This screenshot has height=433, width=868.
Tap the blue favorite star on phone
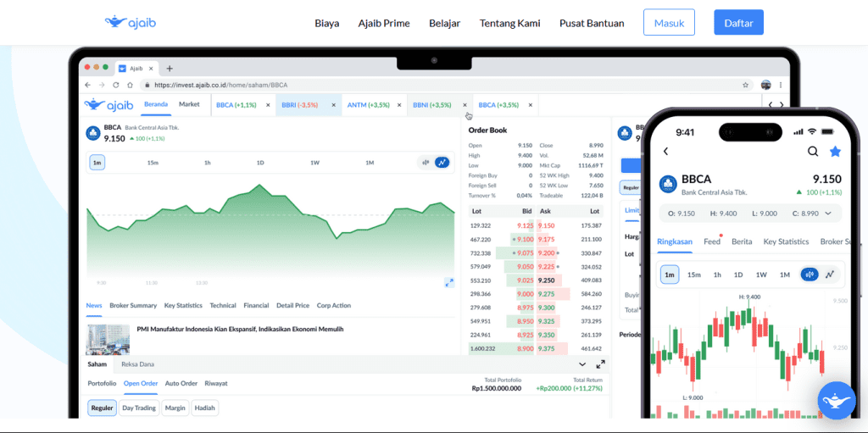tap(835, 151)
